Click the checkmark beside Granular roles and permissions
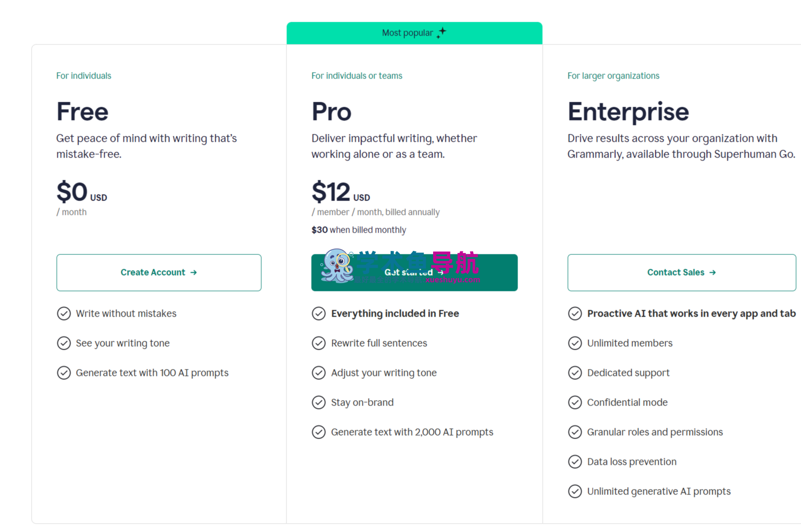 coord(575,432)
